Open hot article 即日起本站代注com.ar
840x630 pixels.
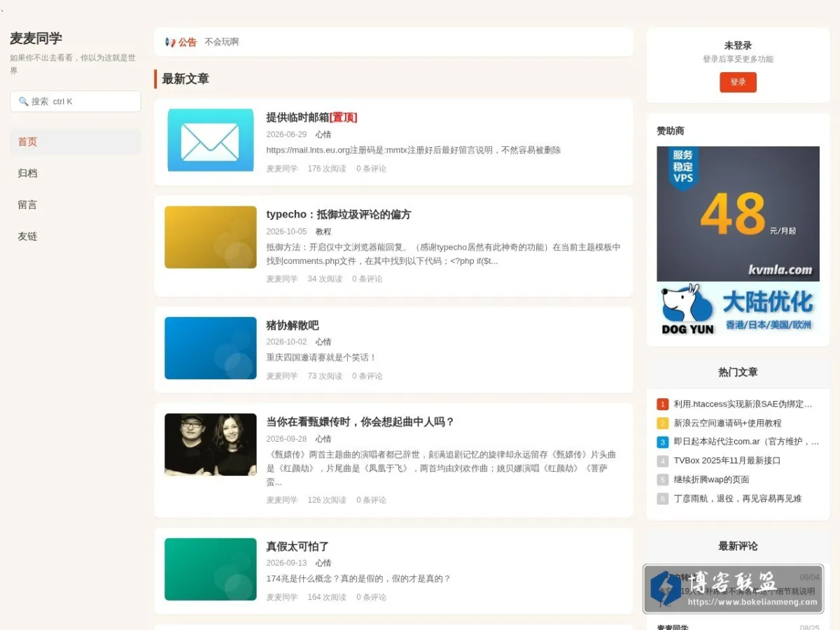pyautogui.click(x=746, y=442)
